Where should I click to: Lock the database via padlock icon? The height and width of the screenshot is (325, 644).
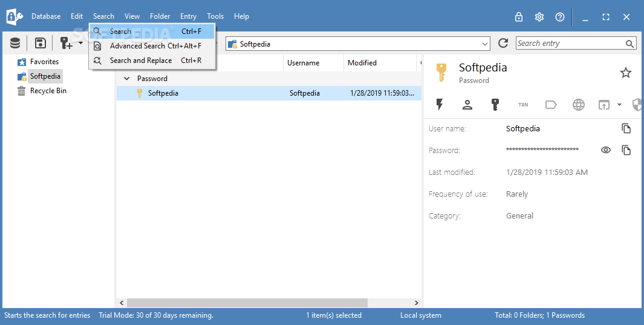tap(519, 17)
